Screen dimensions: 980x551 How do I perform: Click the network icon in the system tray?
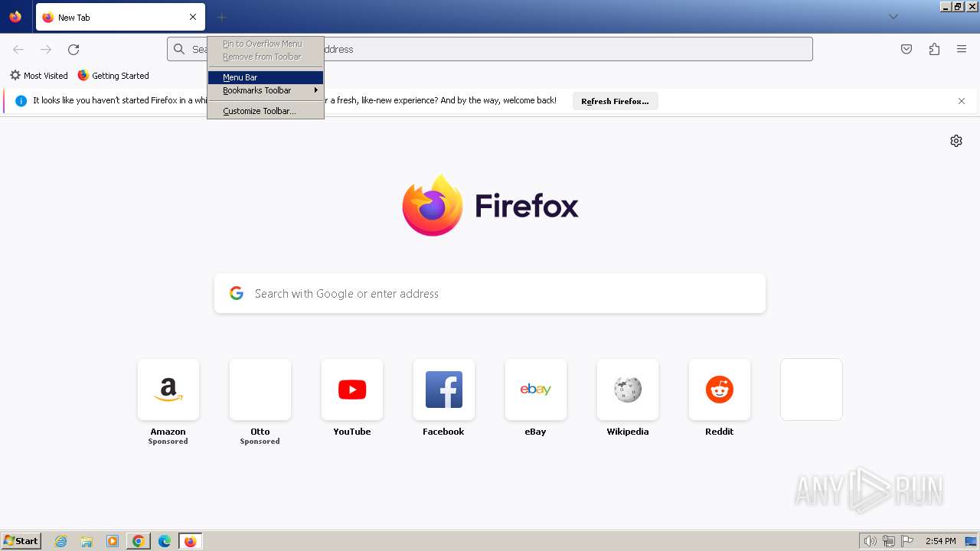point(889,541)
